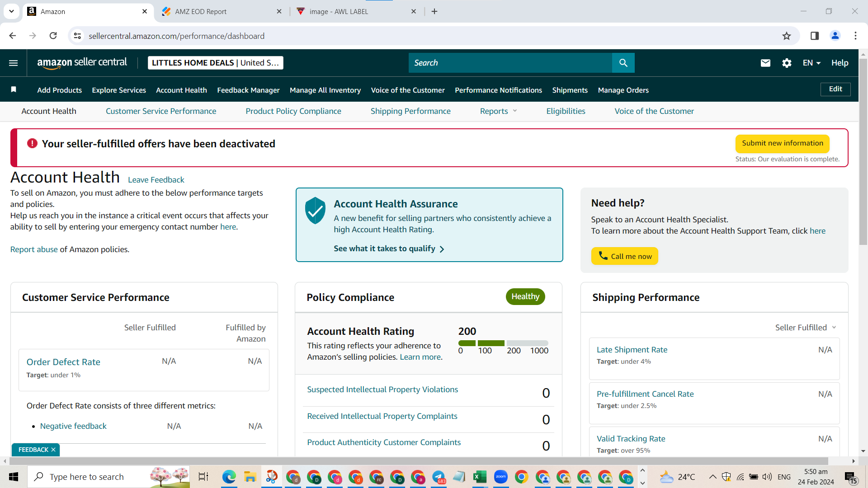Open the Chrome three-dot menu
The height and width of the screenshot is (488, 868).
855,36
